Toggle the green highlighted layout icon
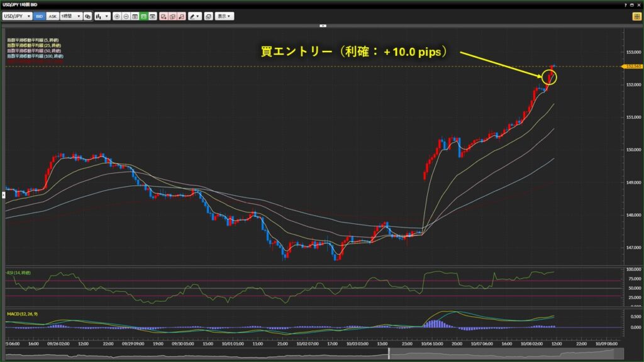644x362 pixels. coord(144,16)
